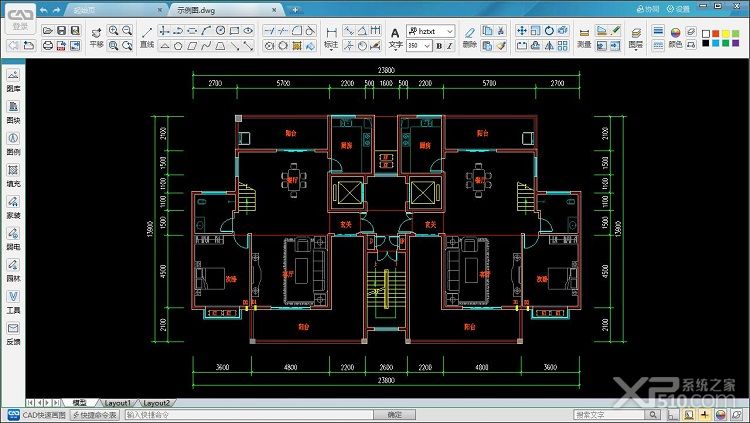Click the text search input field
The width and height of the screenshot is (750, 423).
click(610, 415)
